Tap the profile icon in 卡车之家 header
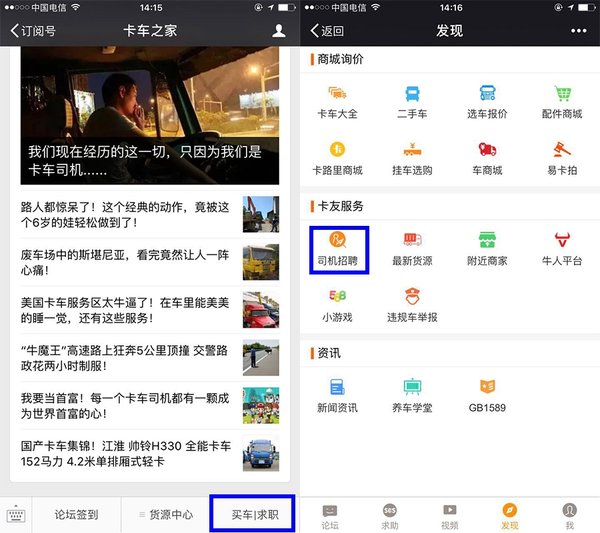The image size is (600, 533). point(279,30)
